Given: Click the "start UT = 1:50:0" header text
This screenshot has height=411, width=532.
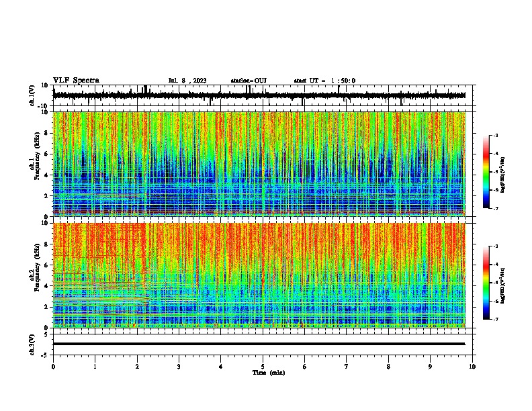Looking at the screenshot, I should (x=324, y=81).
